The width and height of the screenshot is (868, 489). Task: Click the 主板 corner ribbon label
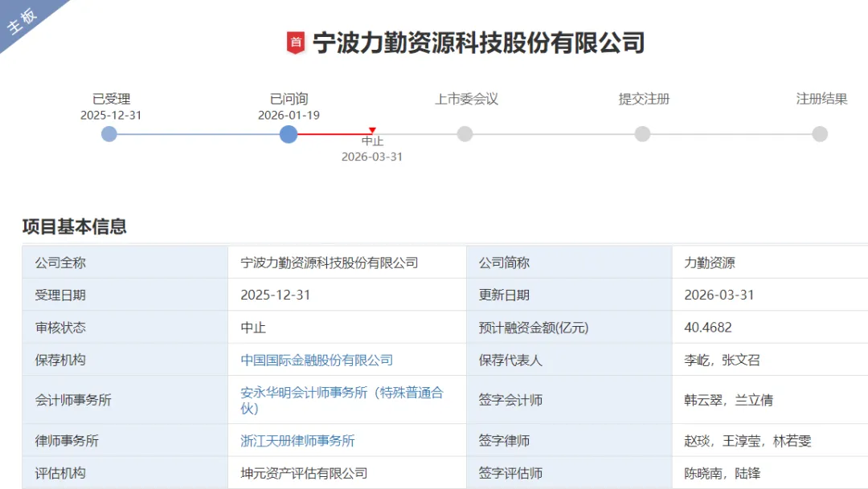23,20
